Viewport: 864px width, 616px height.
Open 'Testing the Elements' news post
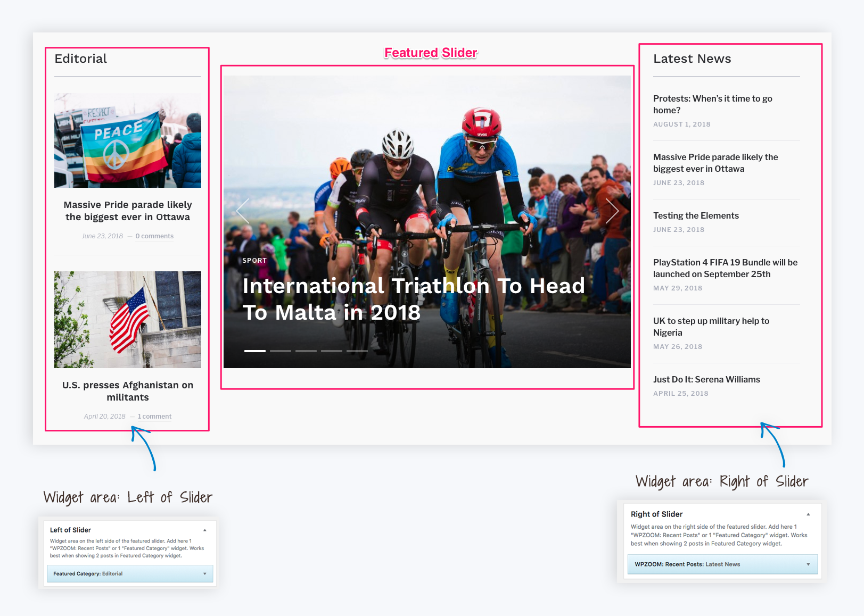pyautogui.click(x=696, y=215)
